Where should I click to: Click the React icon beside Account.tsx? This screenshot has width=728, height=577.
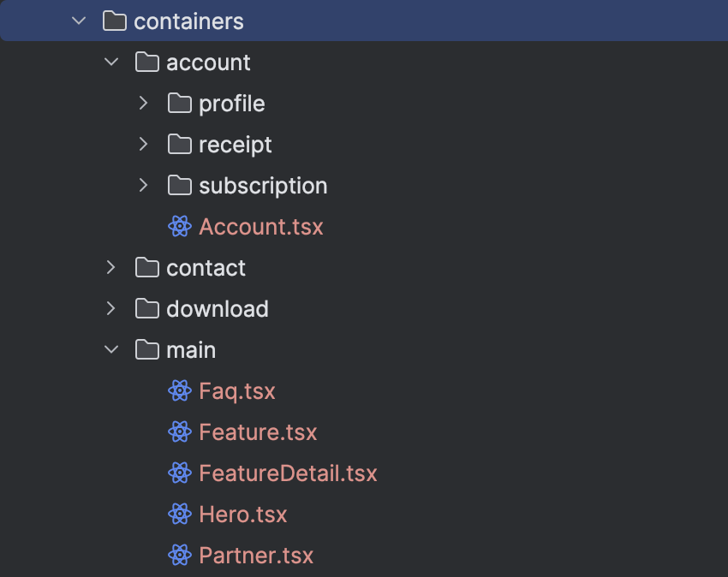coord(180,227)
